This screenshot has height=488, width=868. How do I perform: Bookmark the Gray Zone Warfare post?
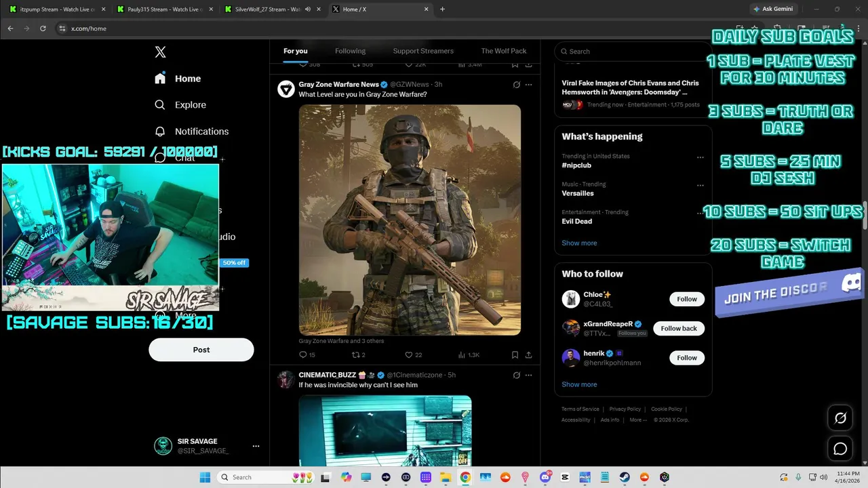(515, 354)
